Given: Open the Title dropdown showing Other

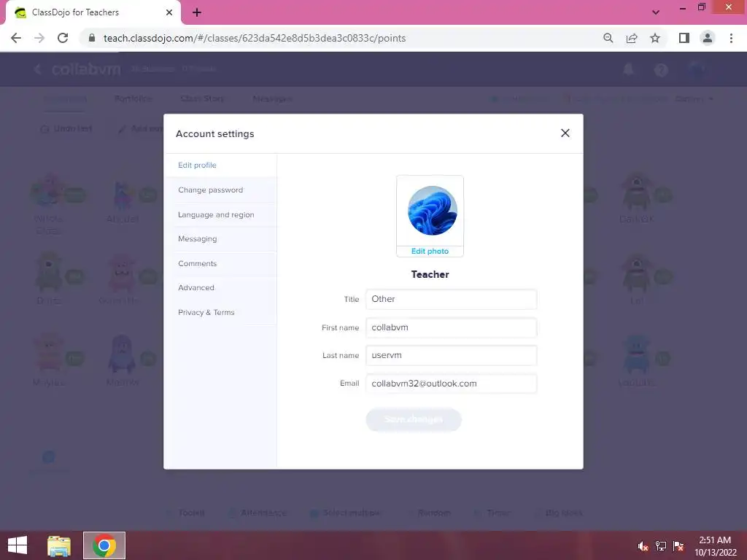Looking at the screenshot, I should pyautogui.click(x=451, y=300).
